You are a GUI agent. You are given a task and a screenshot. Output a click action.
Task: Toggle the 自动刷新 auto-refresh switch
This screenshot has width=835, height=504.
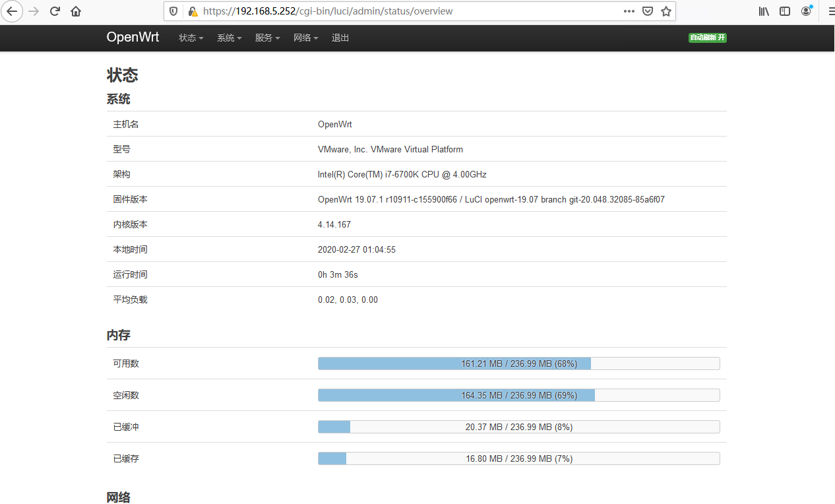click(707, 38)
